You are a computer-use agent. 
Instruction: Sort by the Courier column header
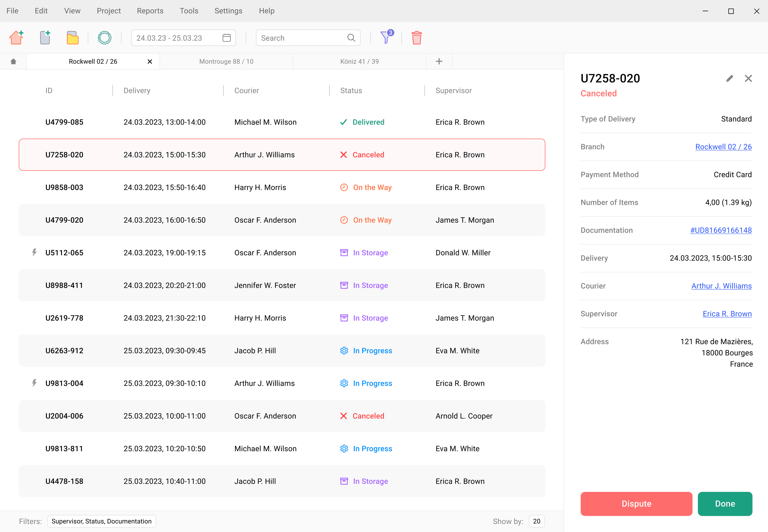[247, 90]
